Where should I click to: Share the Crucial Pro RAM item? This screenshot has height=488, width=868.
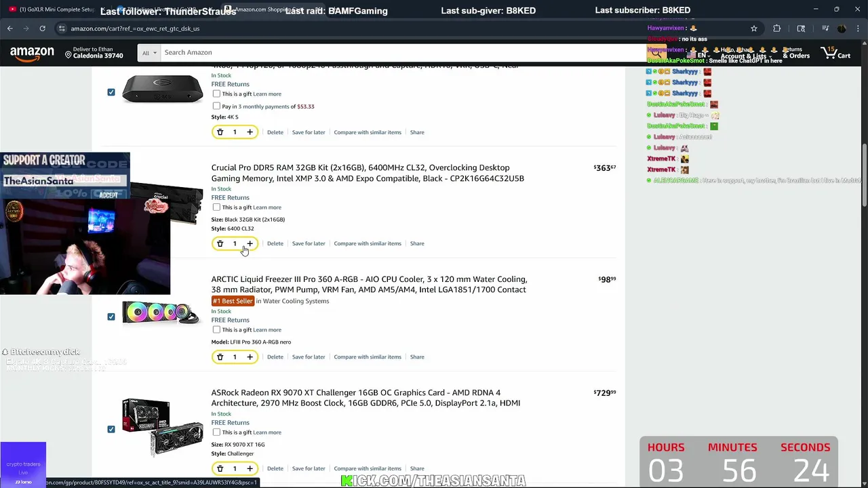pyautogui.click(x=417, y=243)
